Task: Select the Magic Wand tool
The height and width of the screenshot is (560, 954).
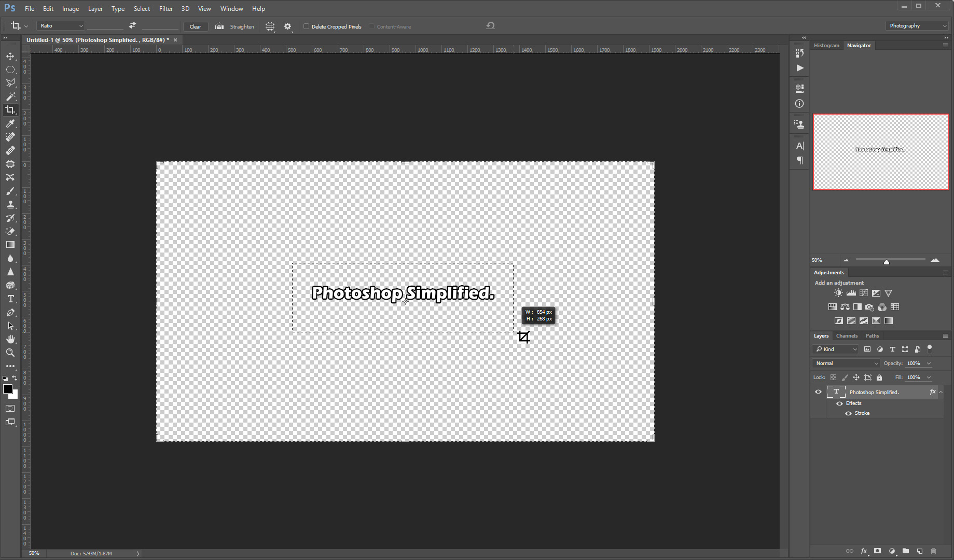Action: (10, 96)
